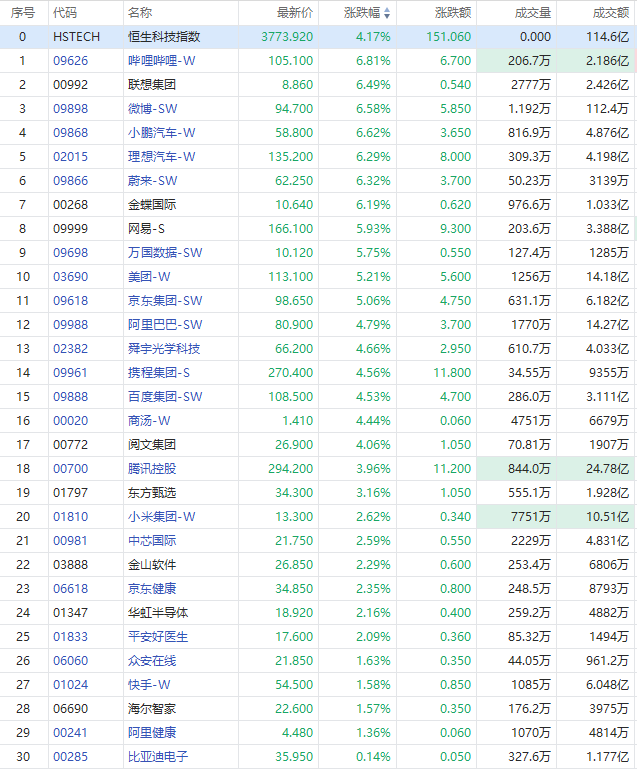637x773 pixels.
Task: Select the 恒生科技指数 index row name
Action: [x=164, y=36]
